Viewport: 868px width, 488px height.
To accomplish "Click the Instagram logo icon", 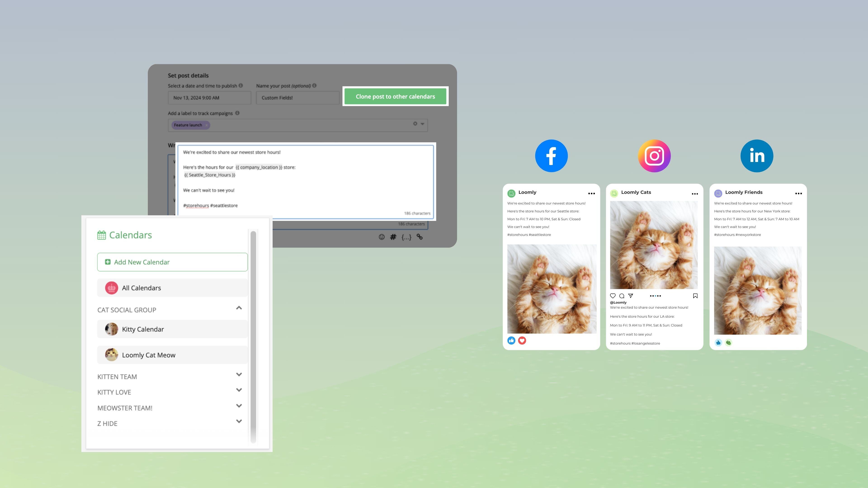I will (x=654, y=156).
